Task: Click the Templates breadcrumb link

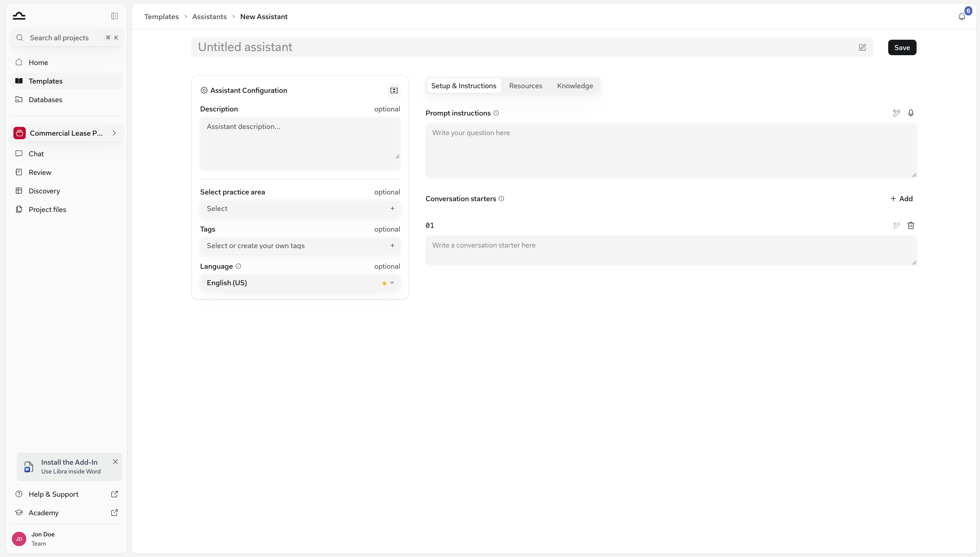Action: tap(161, 17)
